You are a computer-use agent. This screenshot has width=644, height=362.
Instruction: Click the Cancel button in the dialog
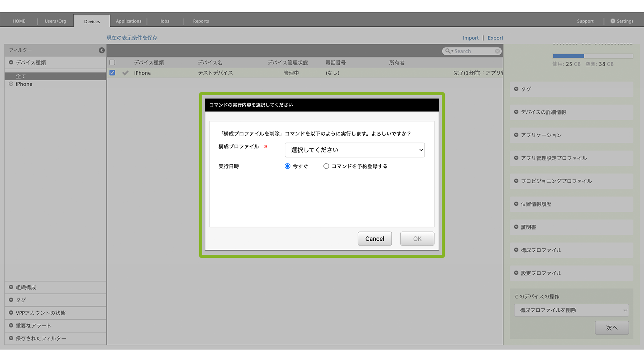coord(375,239)
